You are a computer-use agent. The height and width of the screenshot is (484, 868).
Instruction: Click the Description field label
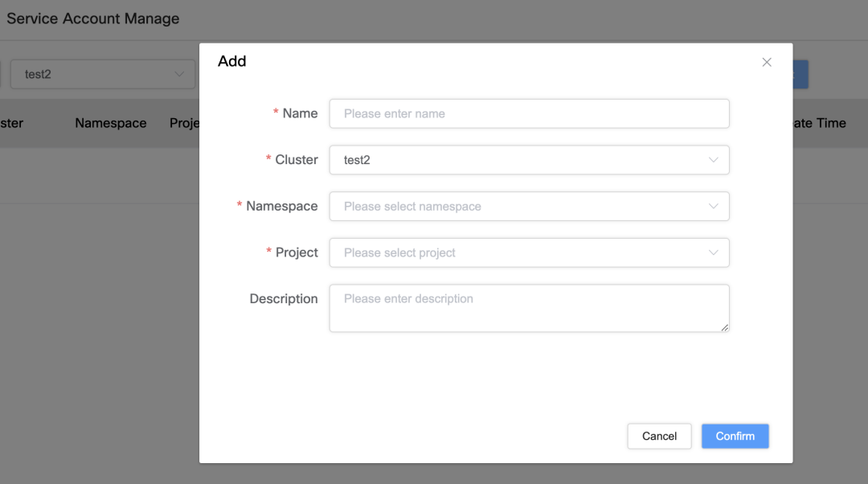tap(284, 299)
